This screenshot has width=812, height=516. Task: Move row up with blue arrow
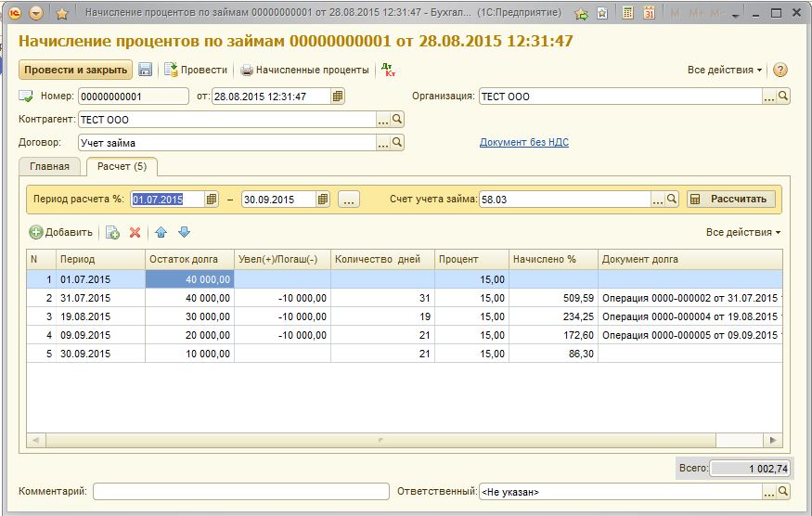coord(161,232)
